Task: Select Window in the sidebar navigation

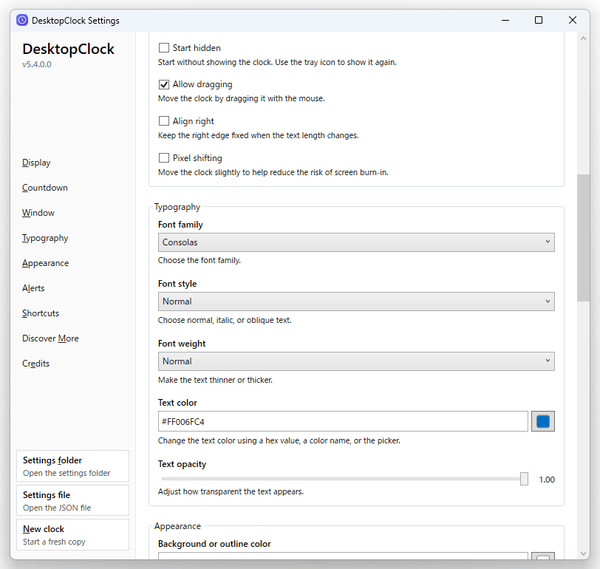Action: (38, 213)
